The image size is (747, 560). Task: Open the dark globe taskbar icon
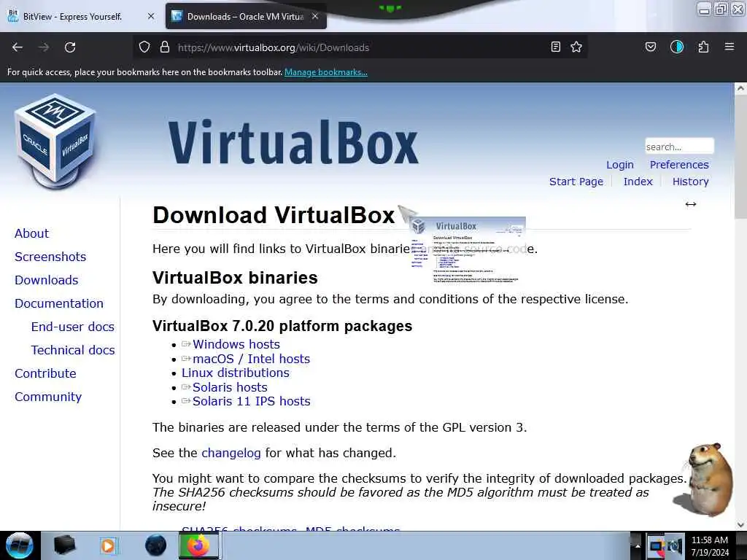click(155, 545)
